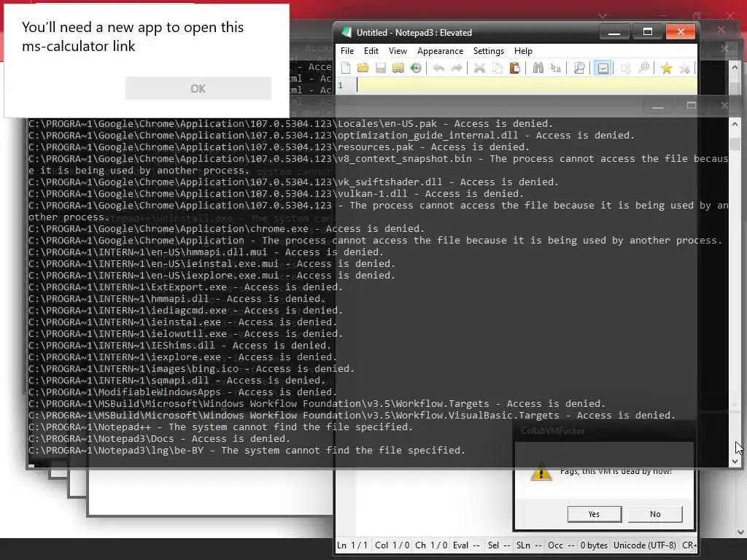Click the Open file folder icon in Notepad3
Image resolution: width=747 pixels, height=560 pixels.
tap(363, 68)
